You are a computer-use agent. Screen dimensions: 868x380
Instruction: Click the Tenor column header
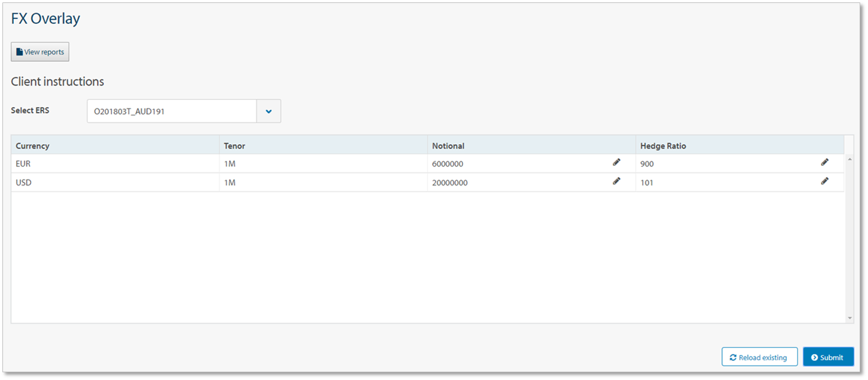[234, 146]
